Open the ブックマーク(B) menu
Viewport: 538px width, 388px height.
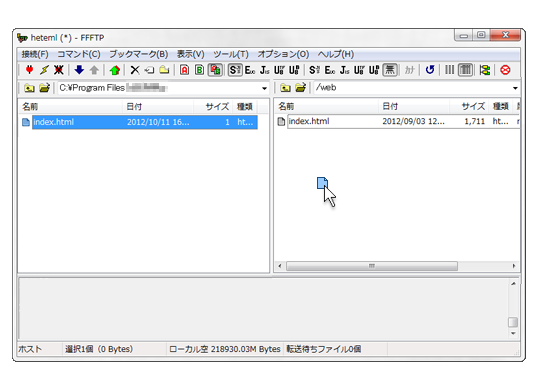point(139,54)
